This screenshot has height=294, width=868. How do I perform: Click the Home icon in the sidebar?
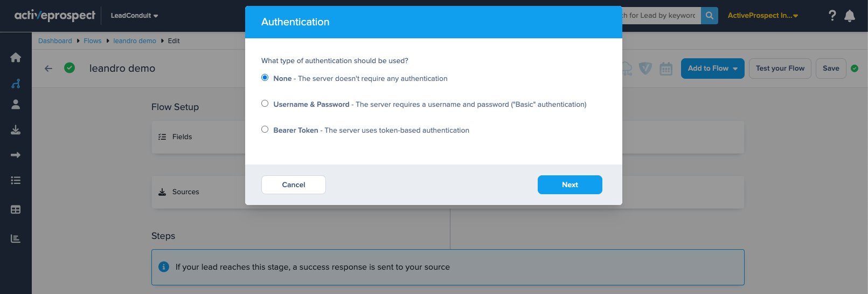(x=16, y=58)
